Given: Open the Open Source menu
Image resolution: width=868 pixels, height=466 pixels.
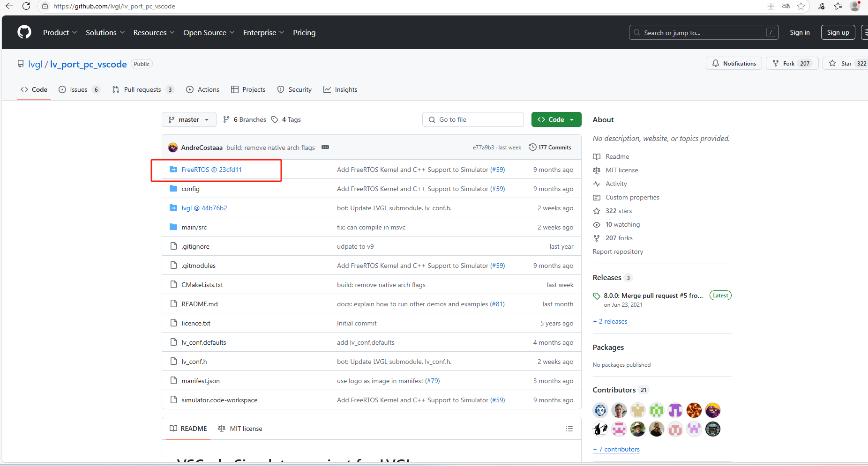Looking at the screenshot, I should 209,32.
